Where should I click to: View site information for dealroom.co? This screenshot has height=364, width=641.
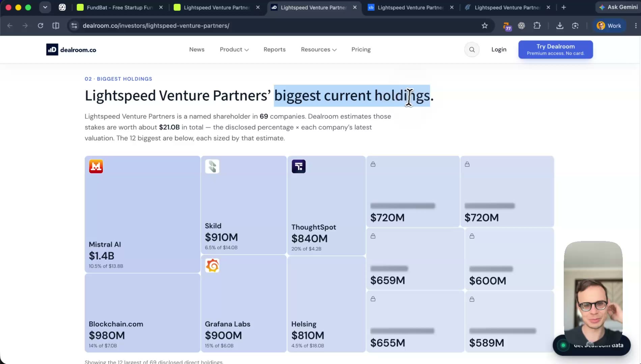[x=74, y=26]
